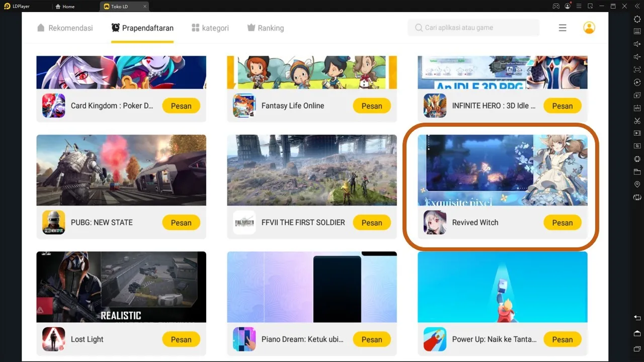Open the store hamburger menu icon
644x362 pixels.
pos(562,28)
